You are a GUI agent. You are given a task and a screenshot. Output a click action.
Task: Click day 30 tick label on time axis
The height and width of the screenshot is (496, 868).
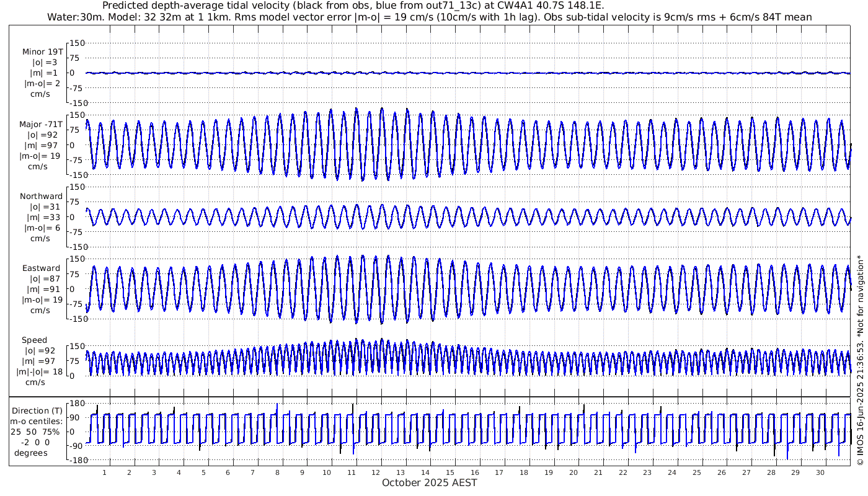pyautogui.click(x=820, y=472)
